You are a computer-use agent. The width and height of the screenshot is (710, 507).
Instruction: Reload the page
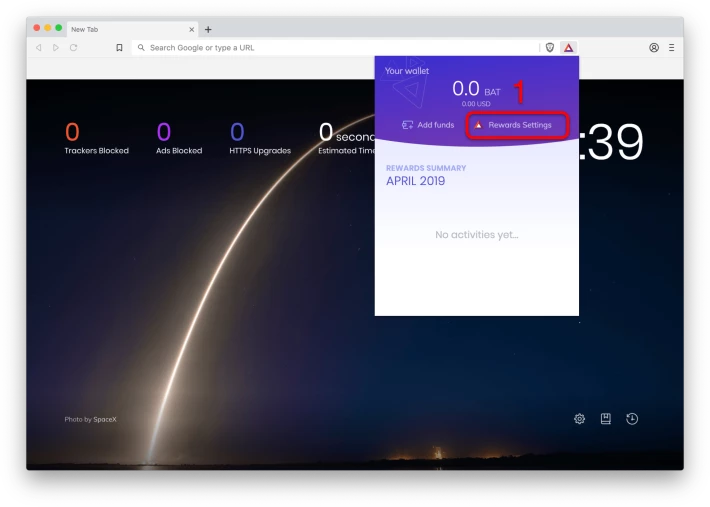coord(73,48)
